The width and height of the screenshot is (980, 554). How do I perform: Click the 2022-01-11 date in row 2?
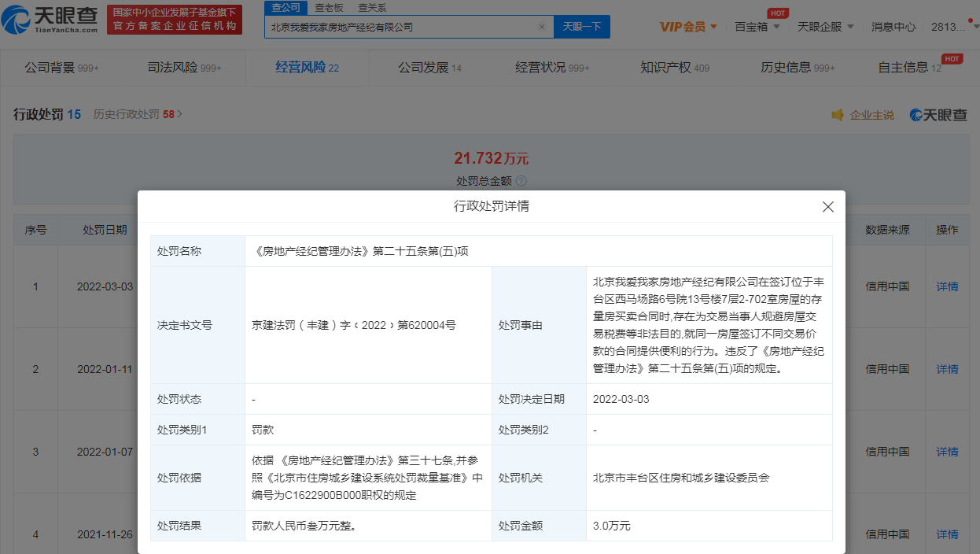[105, 369]
